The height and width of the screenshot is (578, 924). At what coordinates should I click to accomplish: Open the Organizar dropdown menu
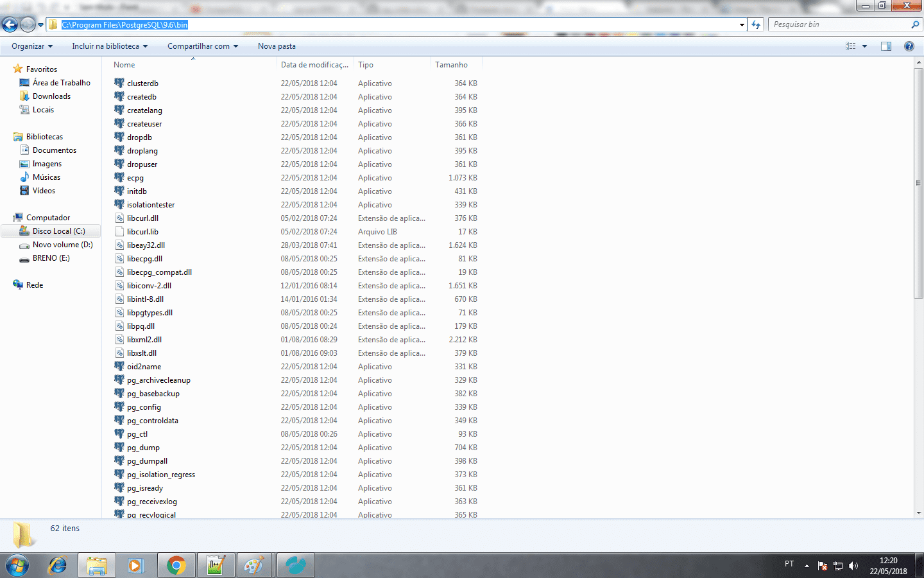[x=32, y=46]
